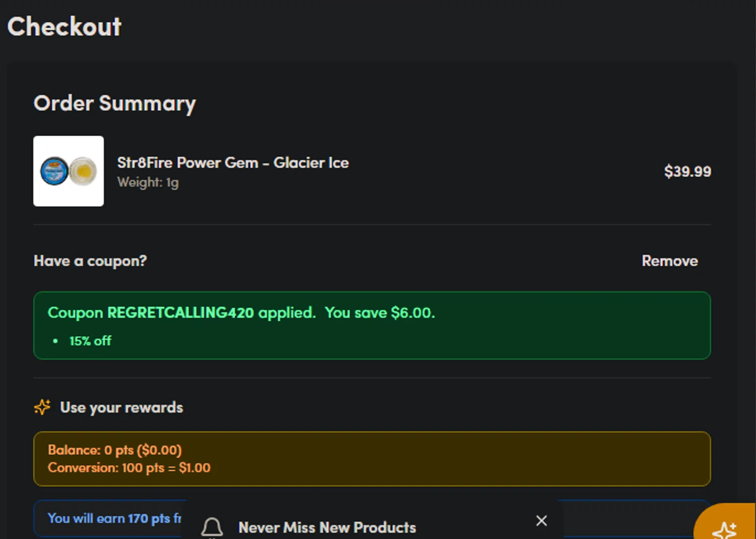
Task: Open the orange rewards sparkle widget
Action: (x=726, y=523)
